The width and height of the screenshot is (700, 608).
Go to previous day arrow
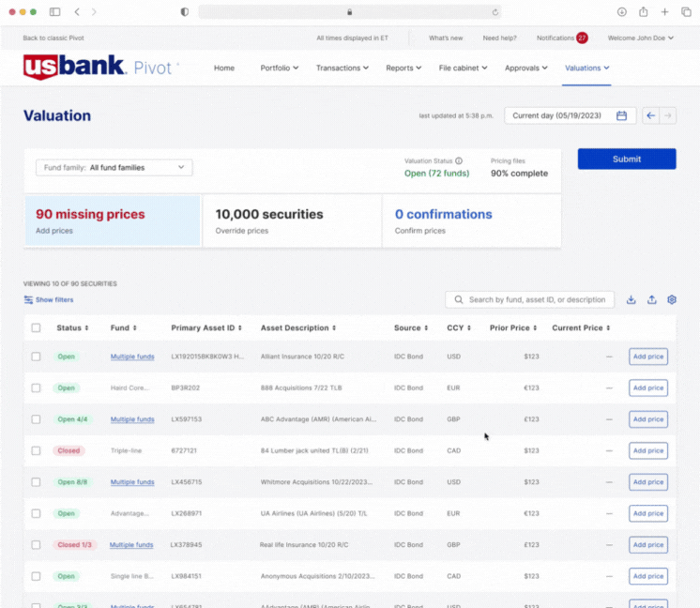[650, 115]
